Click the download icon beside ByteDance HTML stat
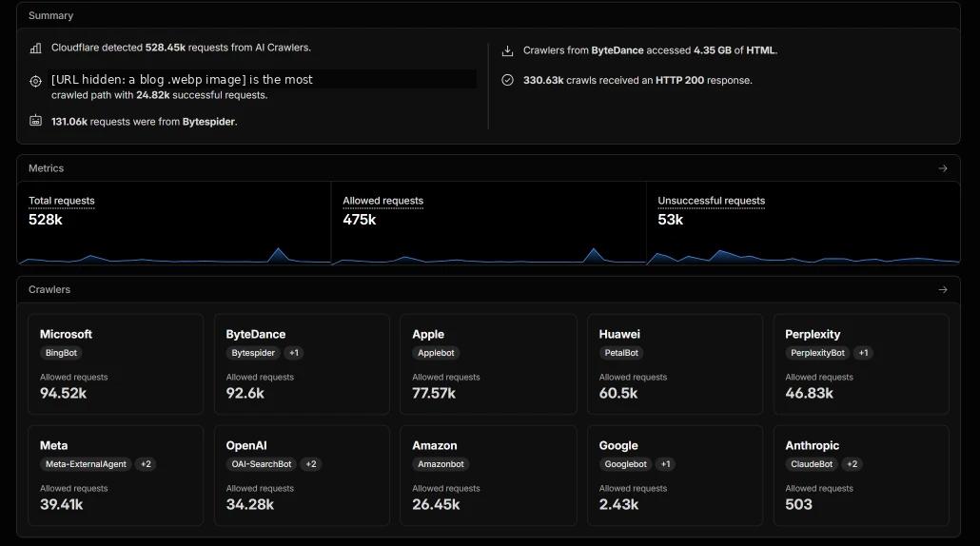Image resolution: width=980 pixels, height=546 pixels. coord(507,50)
